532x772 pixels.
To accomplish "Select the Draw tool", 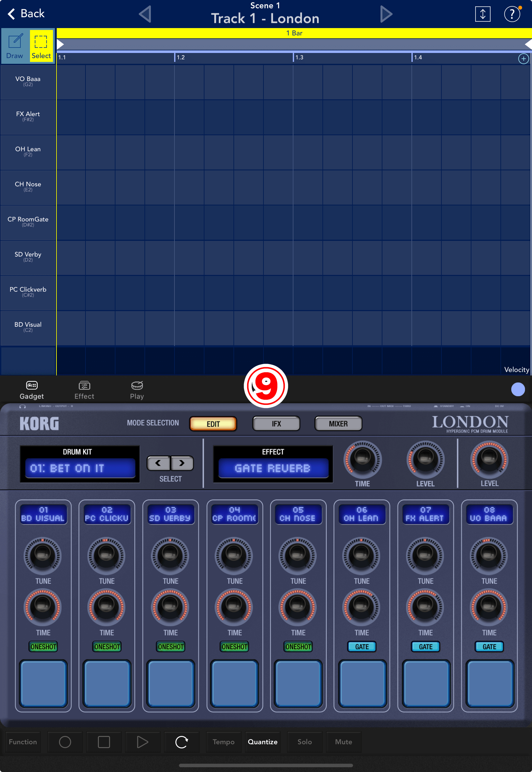I will click(x=15, y=46).
